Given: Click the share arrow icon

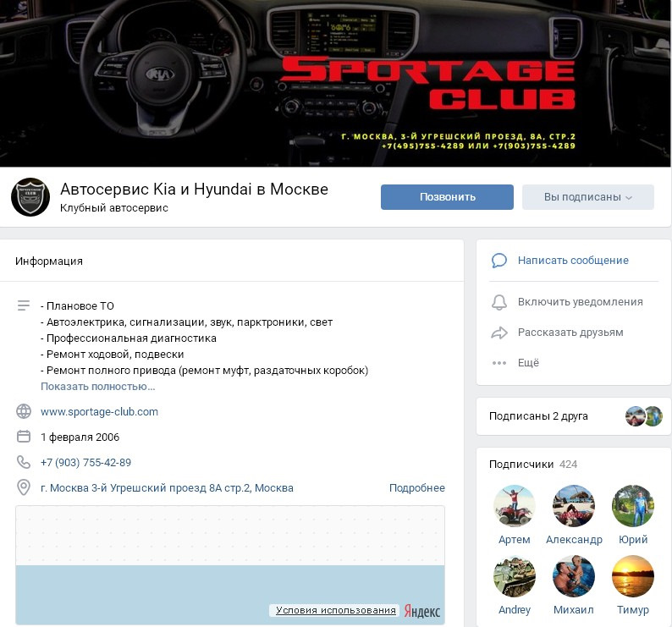Looking at the screenshot, I should coord(498,333).
